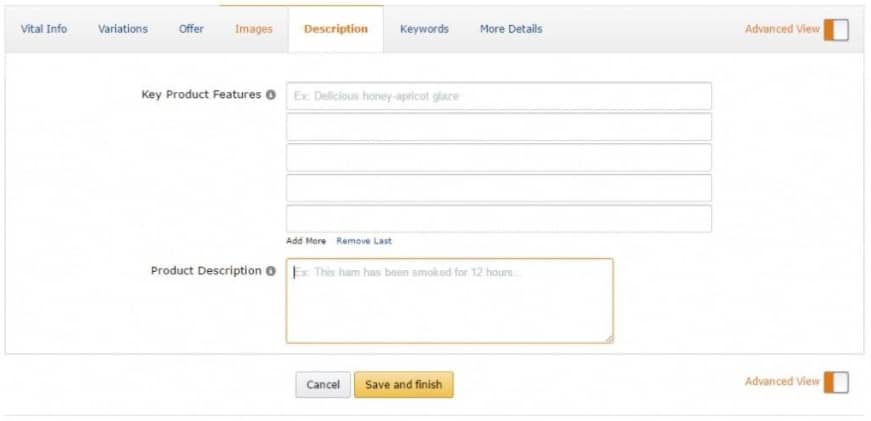Viewport: 871px width, 421px height.
Task: Click the second Key Product Features field
Action: pos(499,127)
